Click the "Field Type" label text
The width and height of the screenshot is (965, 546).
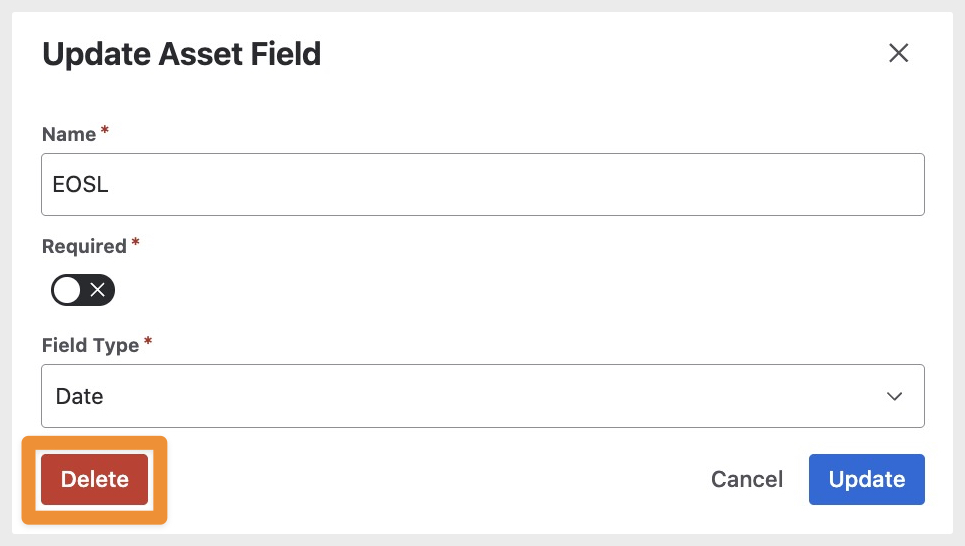tap(90, 345)
